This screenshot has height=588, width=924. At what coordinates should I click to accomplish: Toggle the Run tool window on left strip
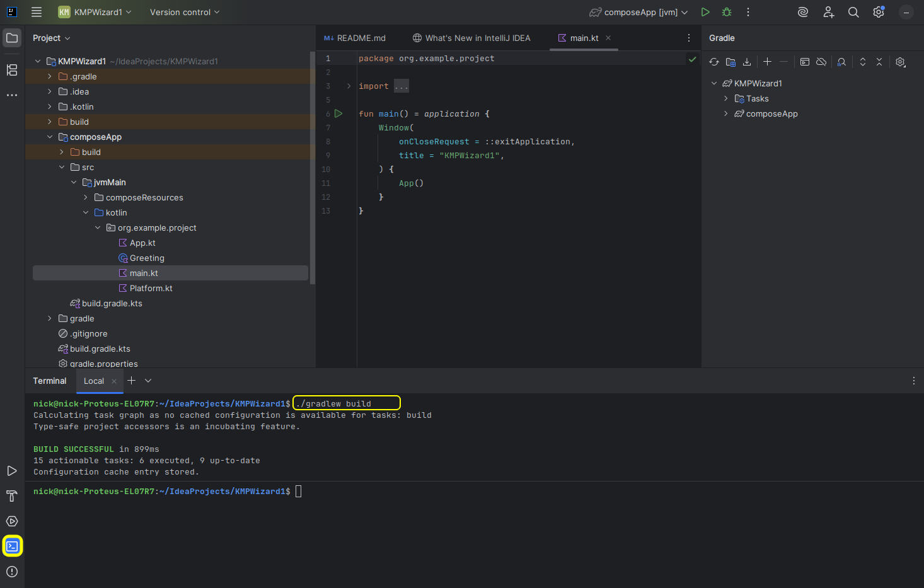click(12, 471)
